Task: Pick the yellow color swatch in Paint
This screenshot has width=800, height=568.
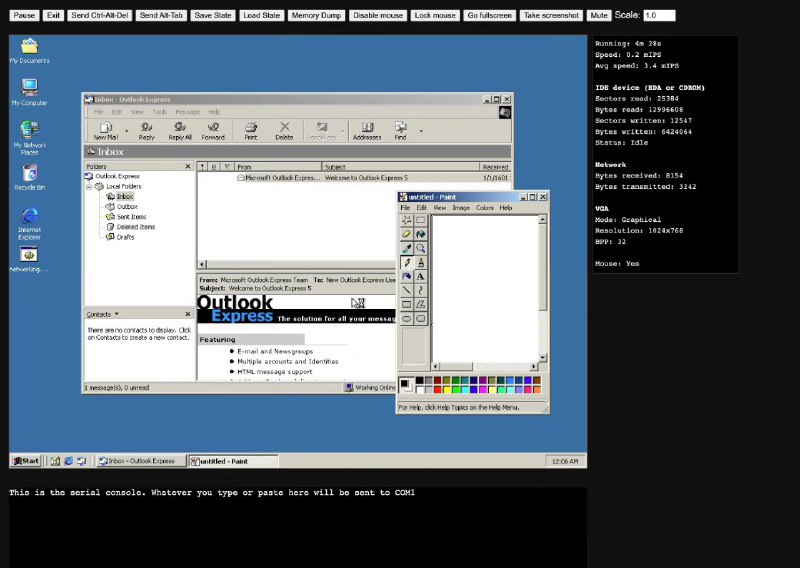Action: click(x=446, y=390)
